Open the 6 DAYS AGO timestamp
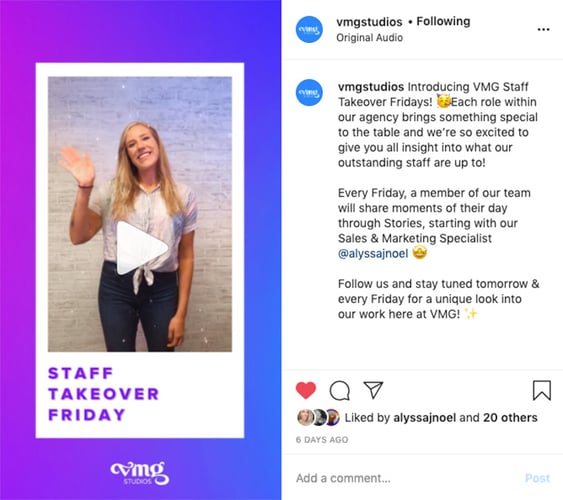Viewport: 563px width, 500px height. (322, 440)
